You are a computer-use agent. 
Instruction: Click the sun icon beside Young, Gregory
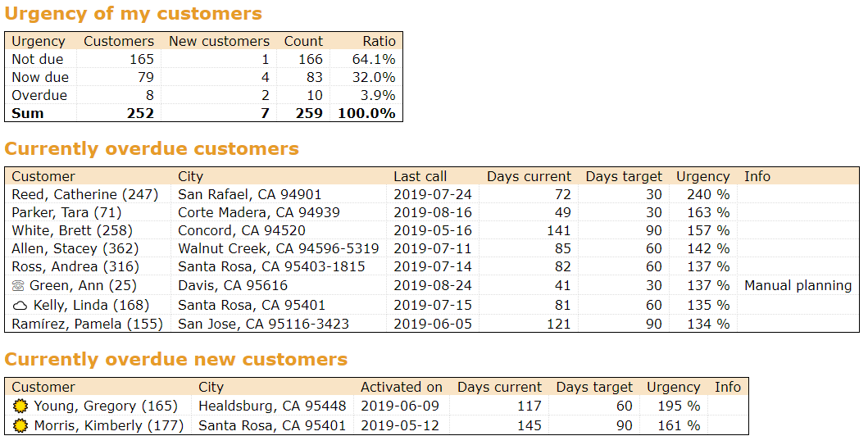(20, 406)
